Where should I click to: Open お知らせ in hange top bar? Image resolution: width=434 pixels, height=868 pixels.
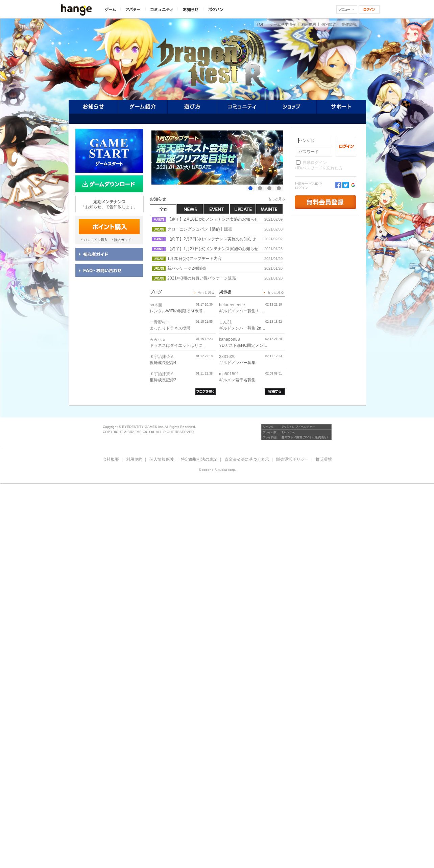[191, 9]
